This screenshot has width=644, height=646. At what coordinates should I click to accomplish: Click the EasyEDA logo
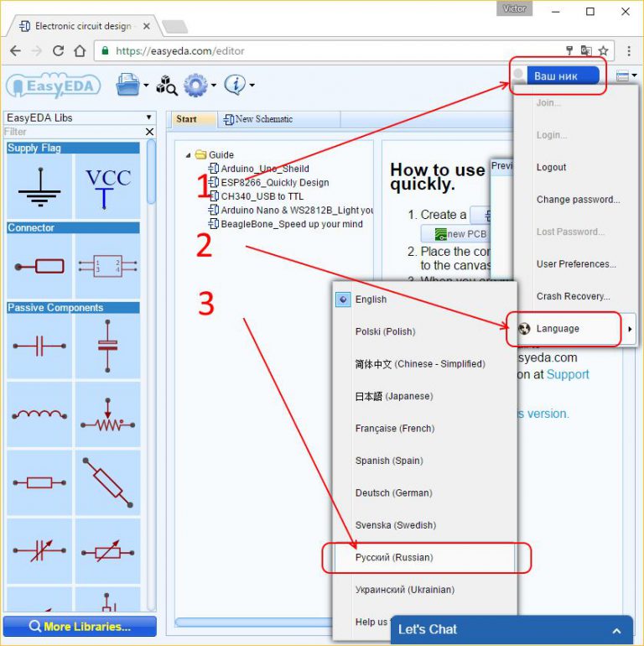coord(53,86)
